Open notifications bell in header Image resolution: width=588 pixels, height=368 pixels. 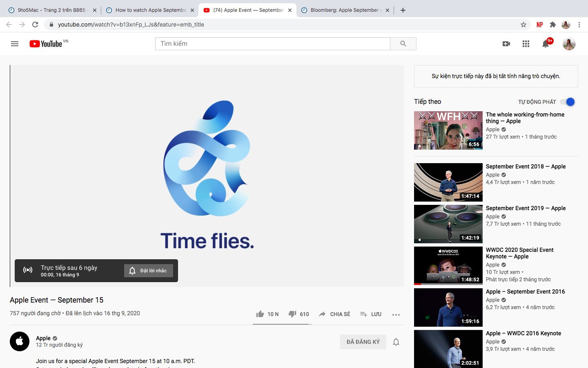(546, 44)
